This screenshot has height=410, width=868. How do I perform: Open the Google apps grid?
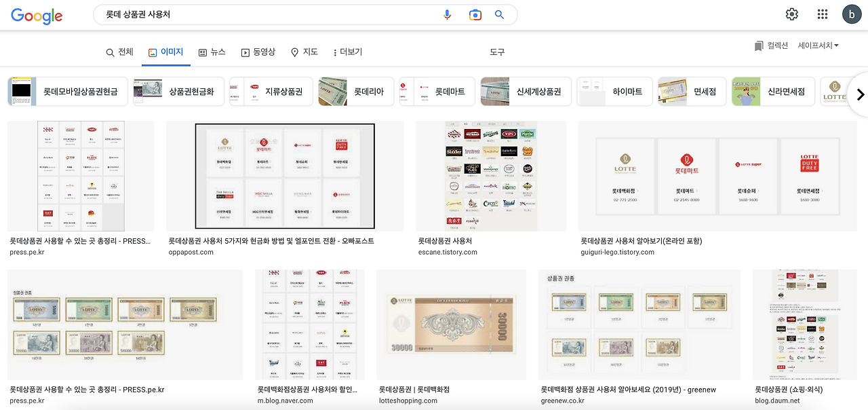823,14
